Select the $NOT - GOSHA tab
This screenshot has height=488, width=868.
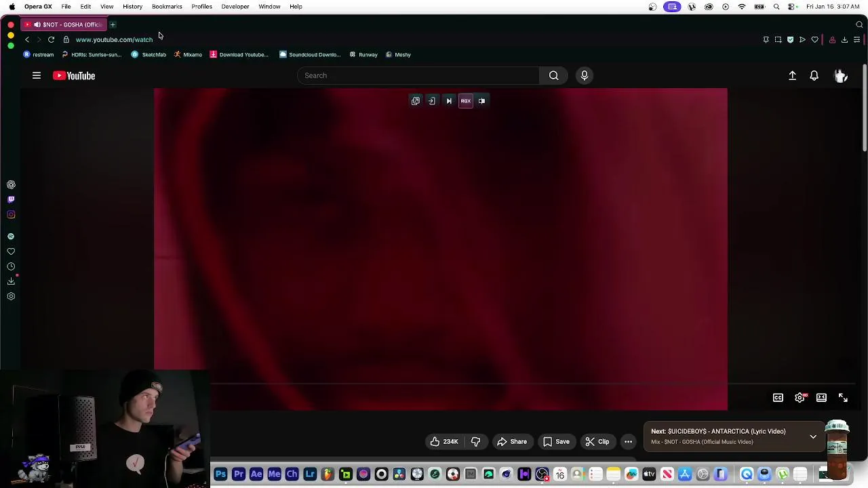(x=64, y=24)
